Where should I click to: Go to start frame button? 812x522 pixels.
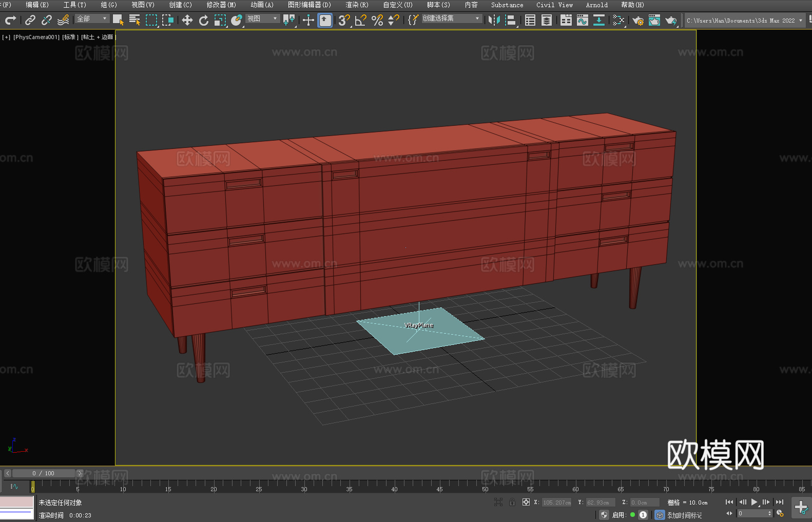(729, 502)
